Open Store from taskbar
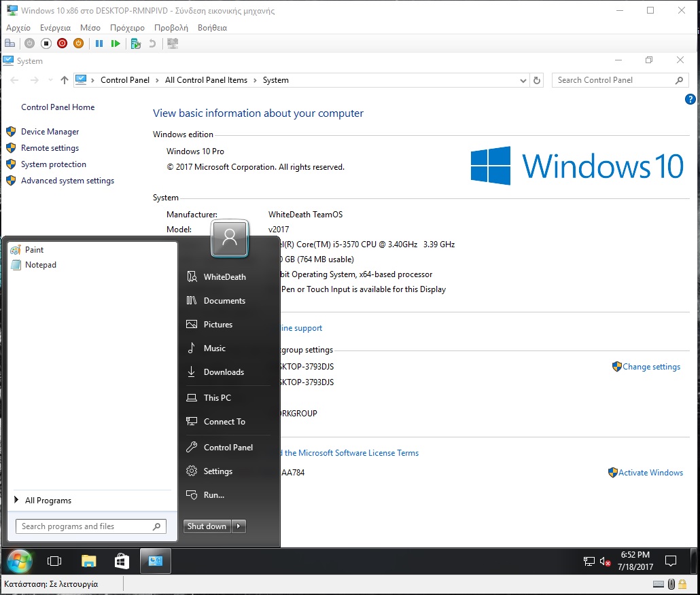This screenshot has height=595, width=700. coord(122,561)
